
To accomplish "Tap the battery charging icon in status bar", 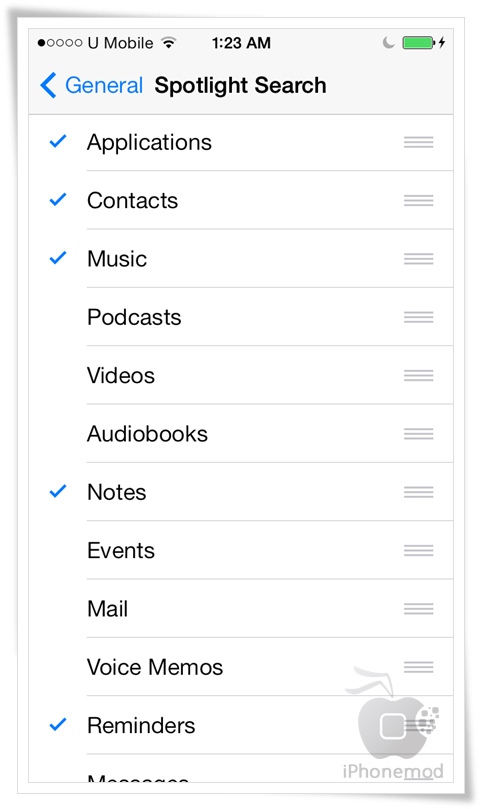I will 424,42.
